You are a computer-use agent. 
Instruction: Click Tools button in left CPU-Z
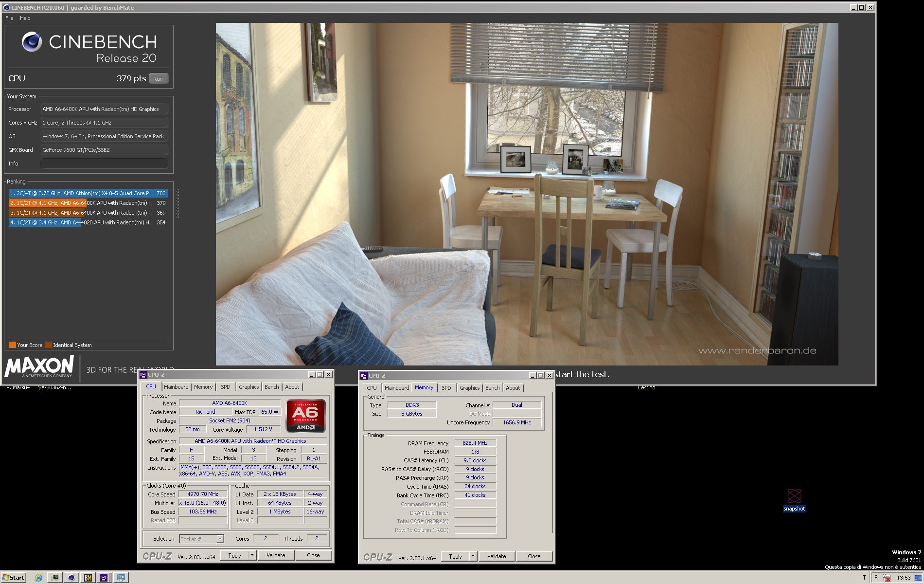234,555
